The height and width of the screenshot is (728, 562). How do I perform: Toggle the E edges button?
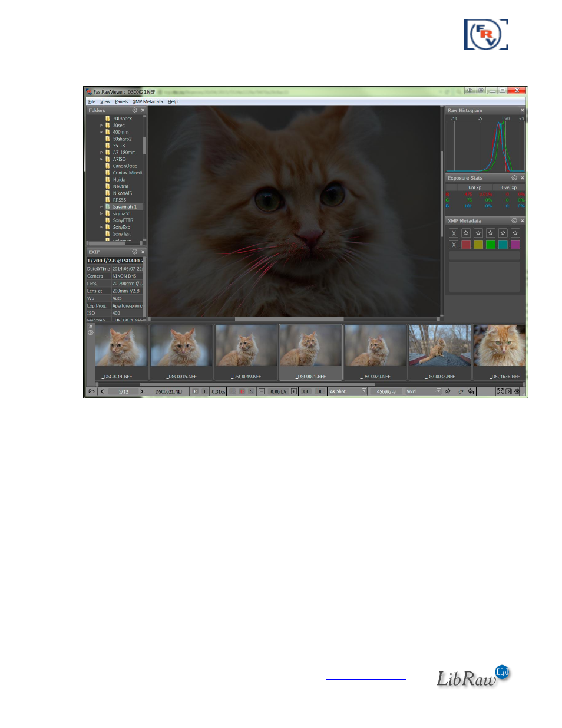pos(232,391)
